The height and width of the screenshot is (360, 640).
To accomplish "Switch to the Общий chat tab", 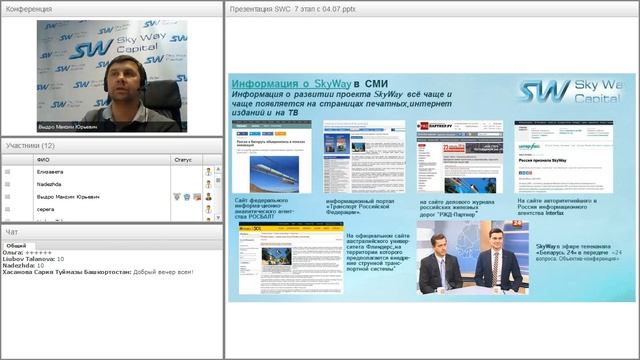I will click(16, 245).
